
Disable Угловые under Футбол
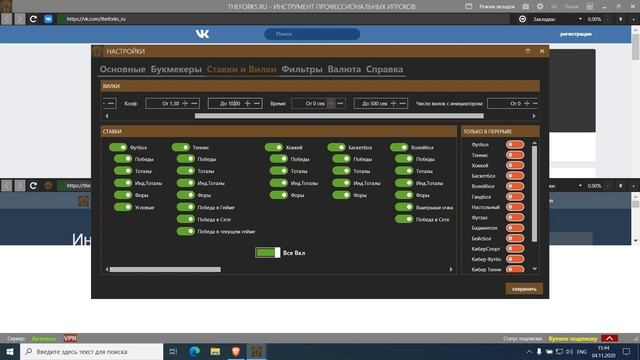(123, 207)
